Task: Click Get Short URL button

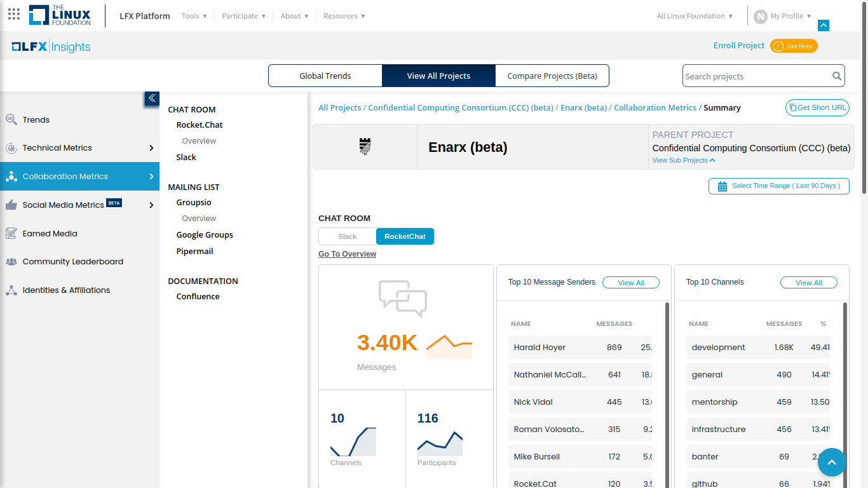Action: tap(817, 108)
